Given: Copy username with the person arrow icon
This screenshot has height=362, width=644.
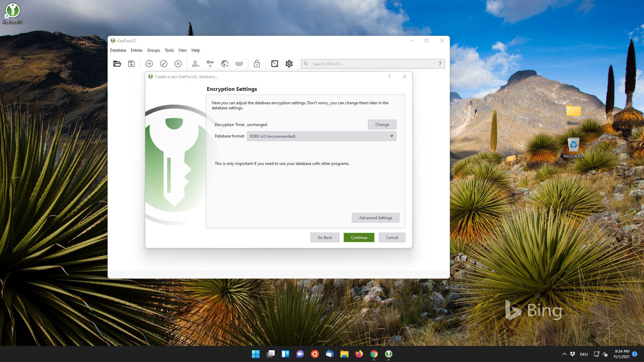Looking at the screenshot, I should coord(196,64).
